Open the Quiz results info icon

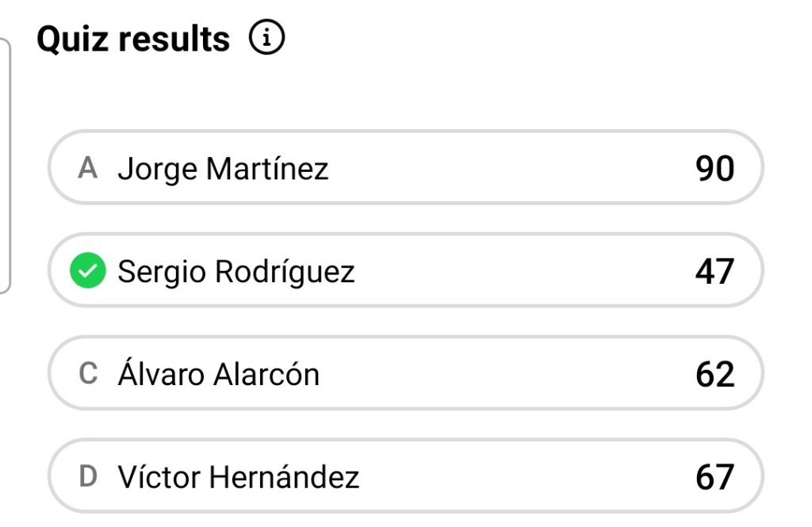267,38
